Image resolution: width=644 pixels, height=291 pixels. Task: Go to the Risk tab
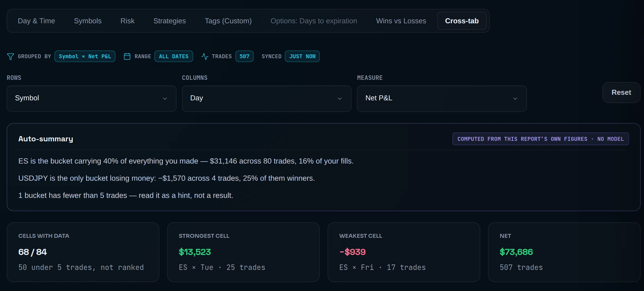127,21
